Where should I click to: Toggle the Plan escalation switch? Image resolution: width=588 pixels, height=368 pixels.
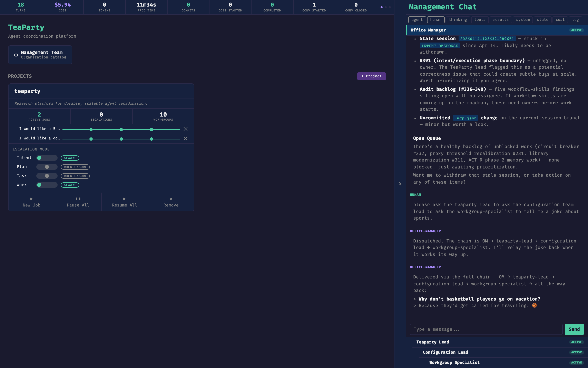pyautogui.click(x=47, y=167)
